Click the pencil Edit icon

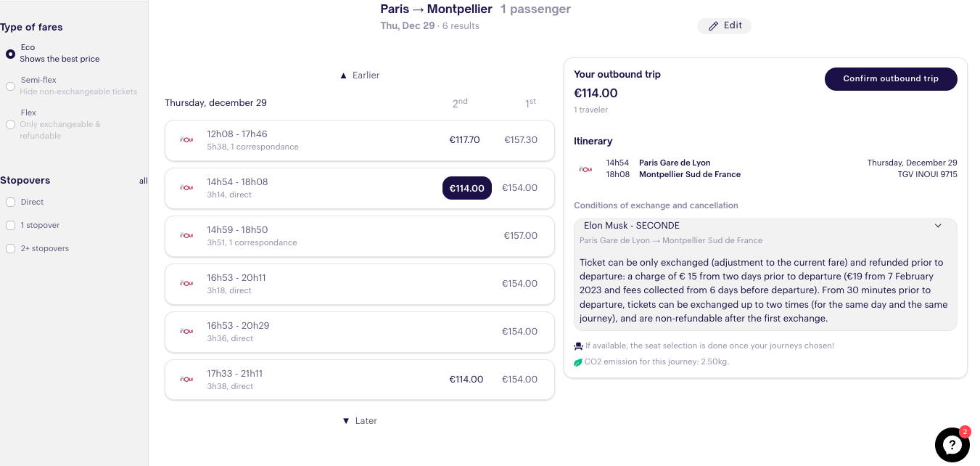(714, 26)
